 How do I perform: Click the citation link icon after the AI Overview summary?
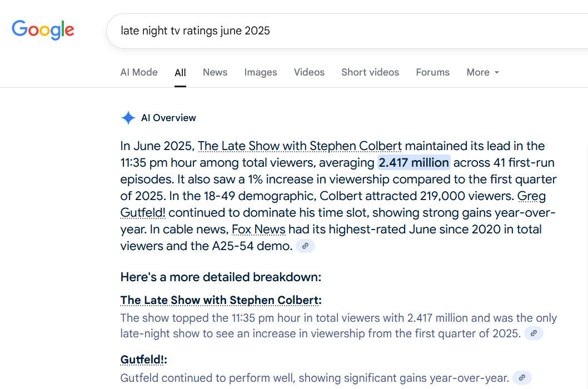coord(305,246)
